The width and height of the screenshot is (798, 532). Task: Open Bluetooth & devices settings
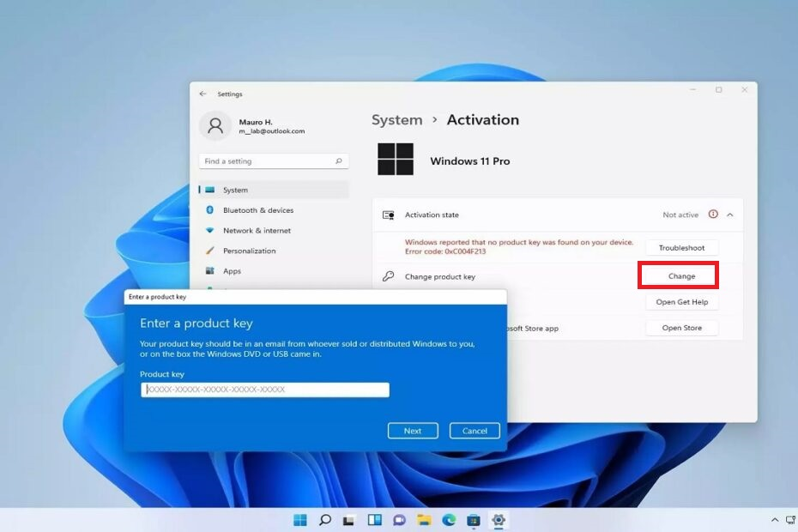(257, 210)
